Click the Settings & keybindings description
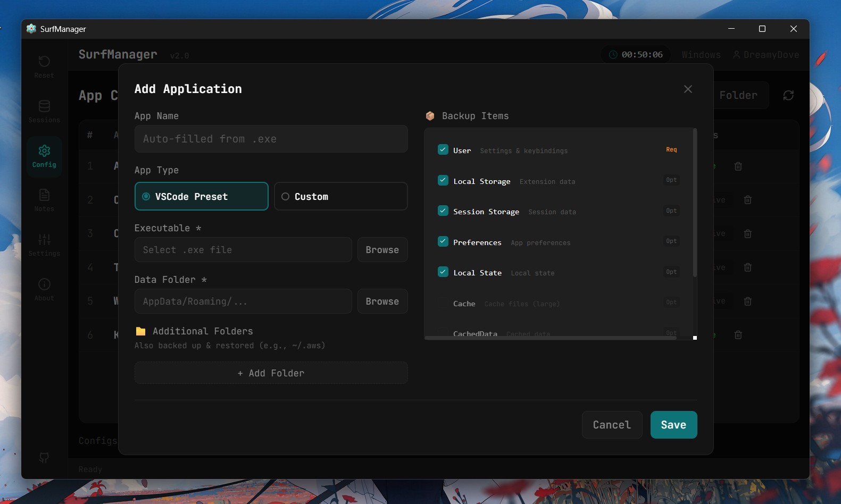Screen dimensions: 841x504 coord(523,150)
